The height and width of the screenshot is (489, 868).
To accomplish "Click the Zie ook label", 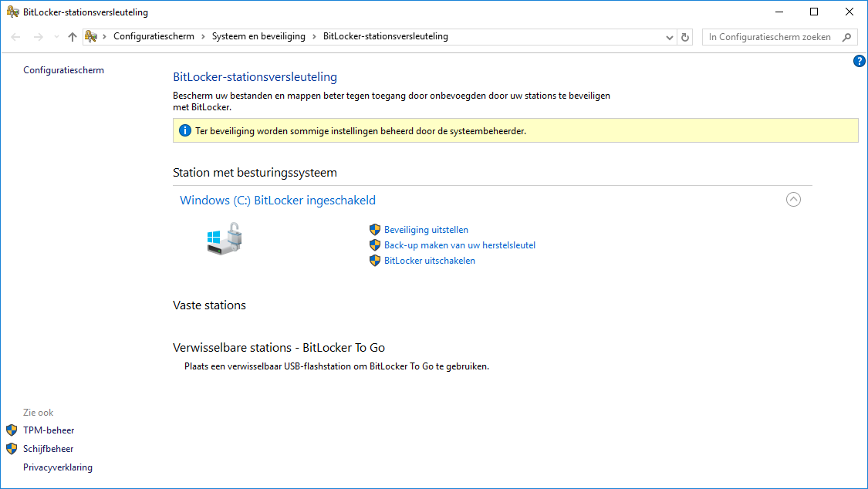I will pos(39,413).
